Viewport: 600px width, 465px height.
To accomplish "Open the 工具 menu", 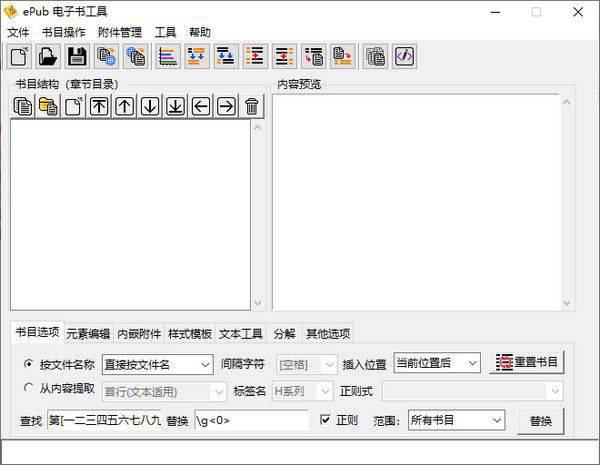I will (165, 32).
